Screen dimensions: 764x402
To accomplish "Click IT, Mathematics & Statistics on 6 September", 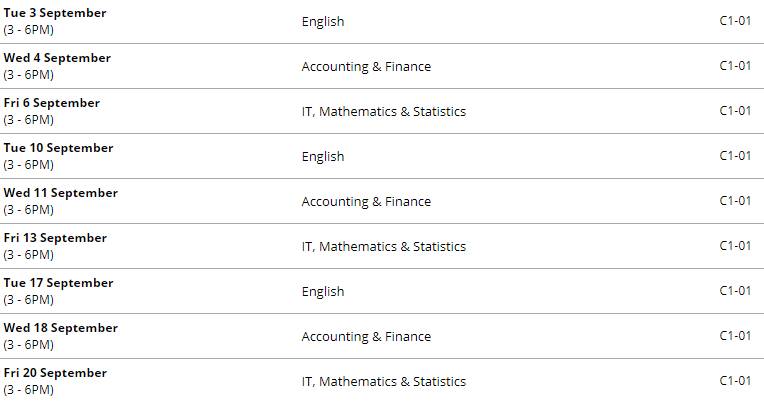I will pyautogui.click(x=384, y=111).
